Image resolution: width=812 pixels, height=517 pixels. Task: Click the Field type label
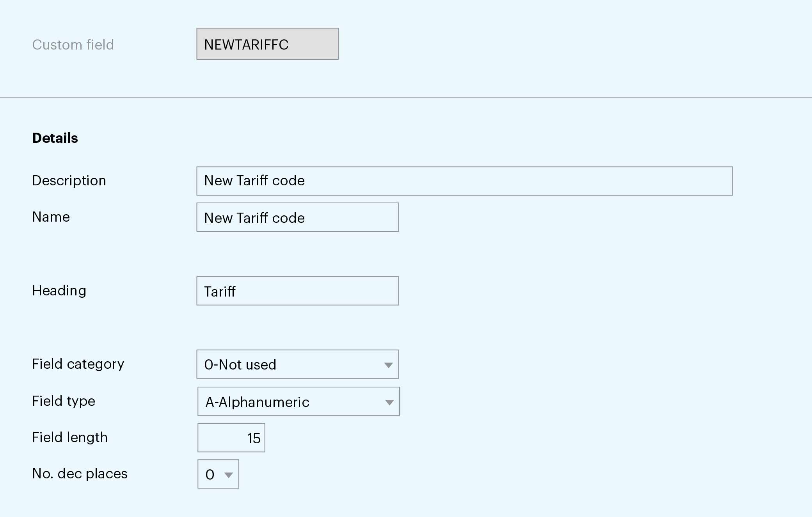[x=64, y=401]
